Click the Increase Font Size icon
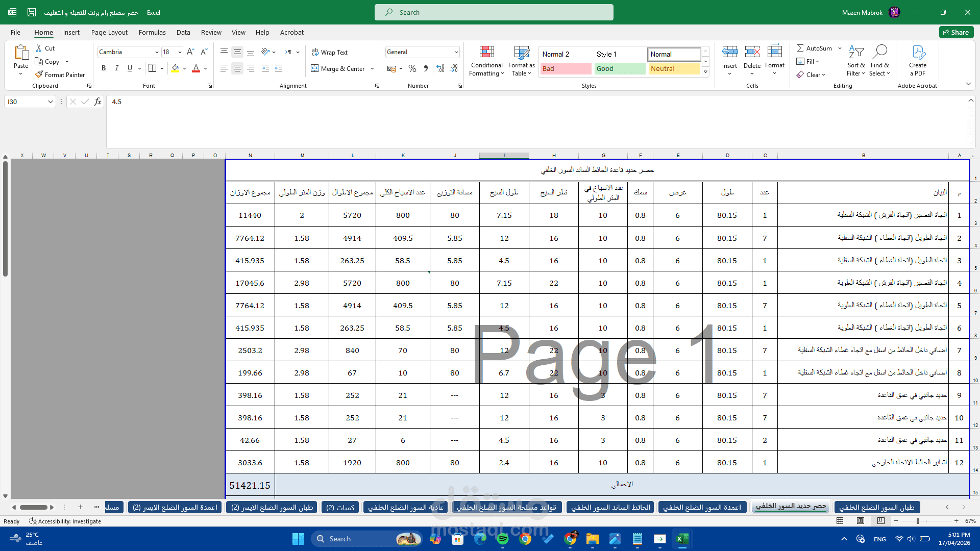 [190, 52]
